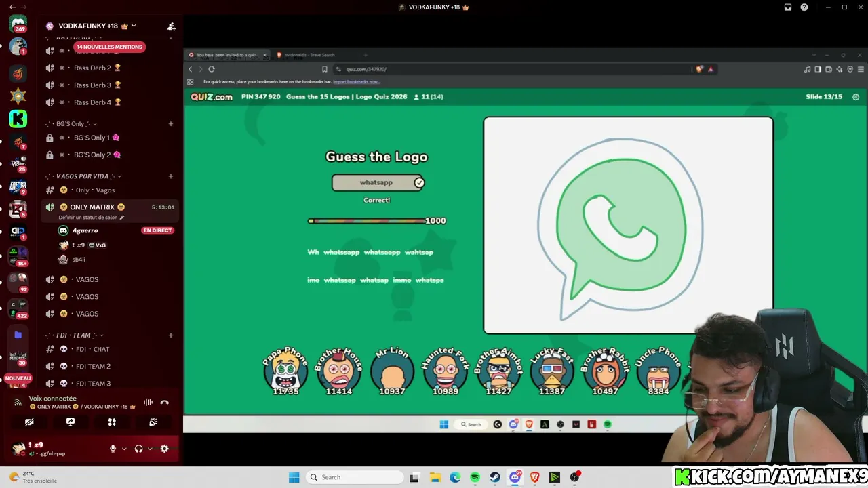Collapse the BG'S Only category
Viewport: 868px width, 488px height.
pyautogui.click(x=71, y=124)
